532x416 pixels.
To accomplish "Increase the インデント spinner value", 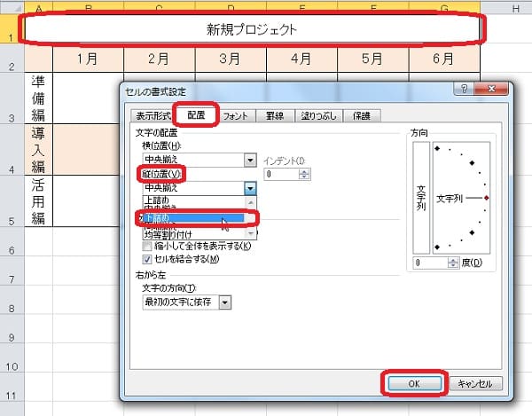I will (x=306, y=171).
